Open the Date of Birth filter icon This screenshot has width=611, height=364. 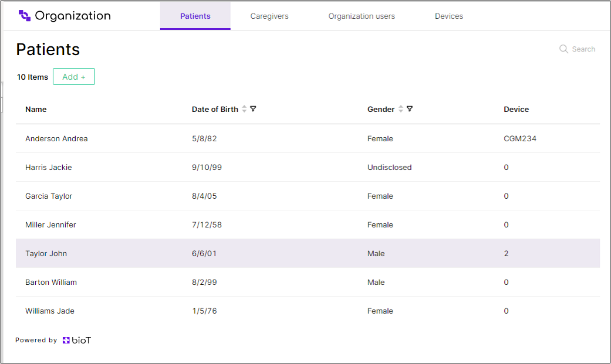[254, 109]
